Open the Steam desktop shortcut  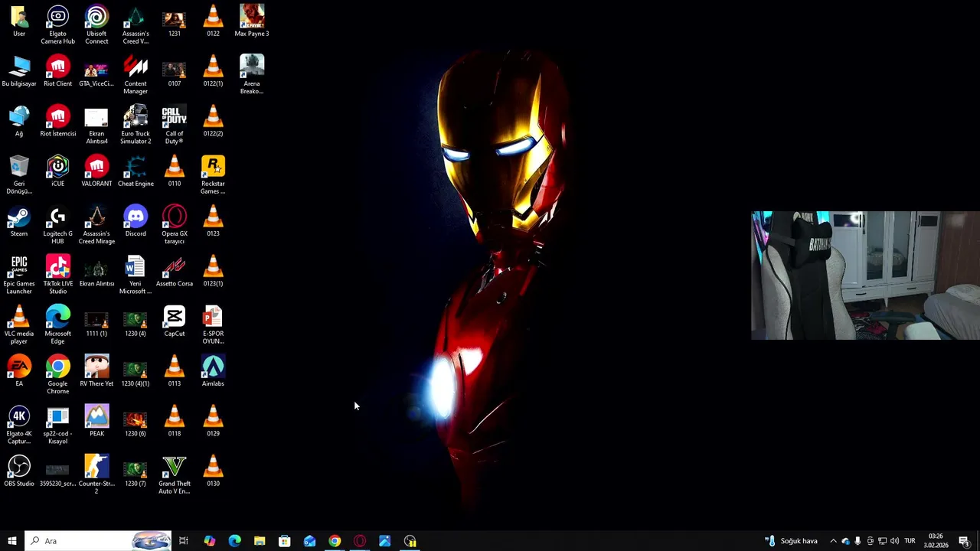point(19,222)
